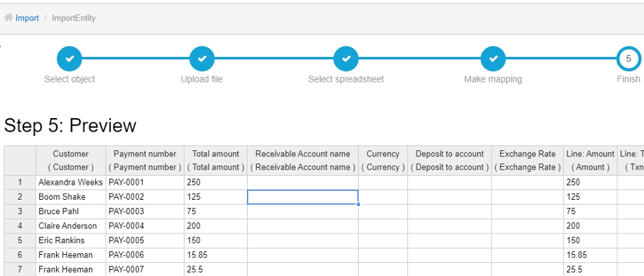644x276 pixels.
Task: Go to the Upload file step checkmark
Action: point(202,59)
